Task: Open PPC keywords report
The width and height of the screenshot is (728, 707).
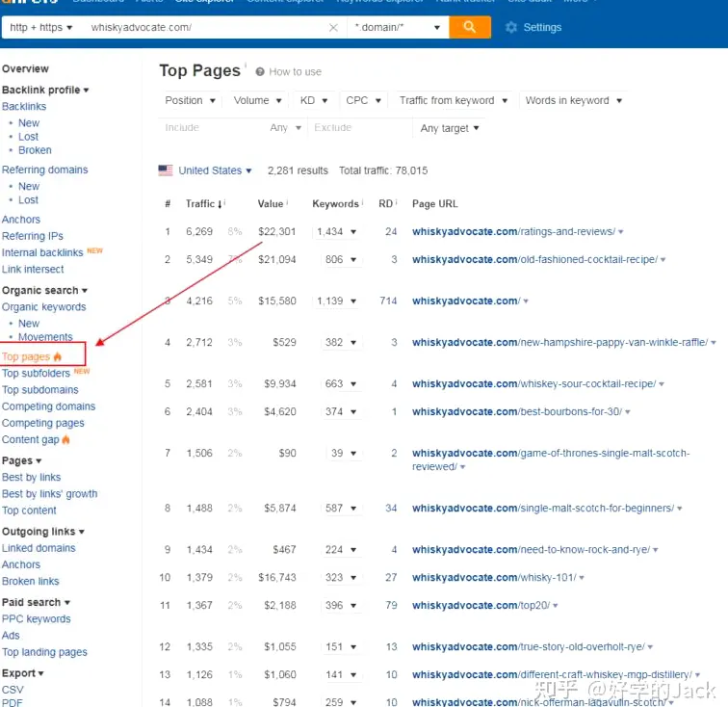Action: [x=37, y=619]
